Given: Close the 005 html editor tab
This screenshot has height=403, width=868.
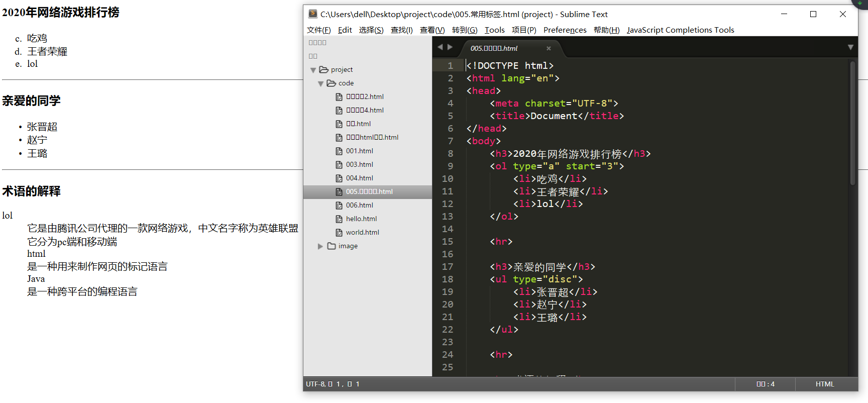Looking at the screenshot, I should point(549,48).
